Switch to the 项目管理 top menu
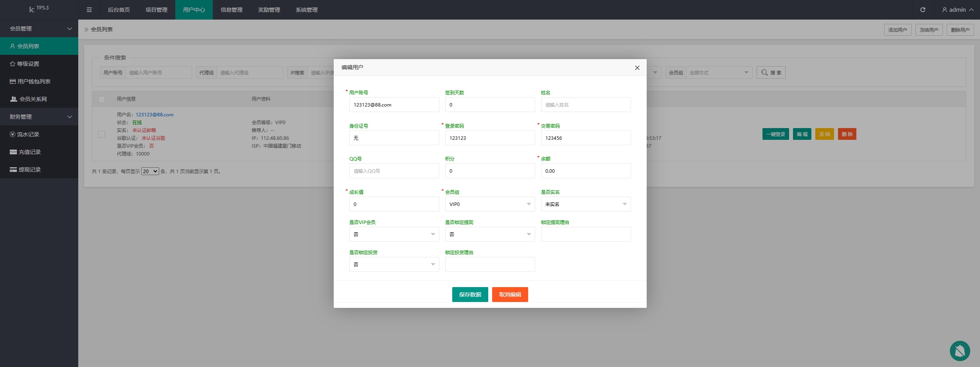Image resolution: width=980 pixels, height=367 pixels. [x=156, y=10]
